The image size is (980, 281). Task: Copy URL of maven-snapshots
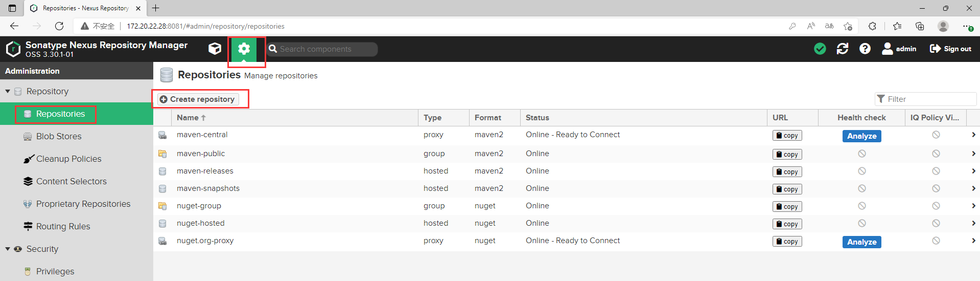[787, 189]
